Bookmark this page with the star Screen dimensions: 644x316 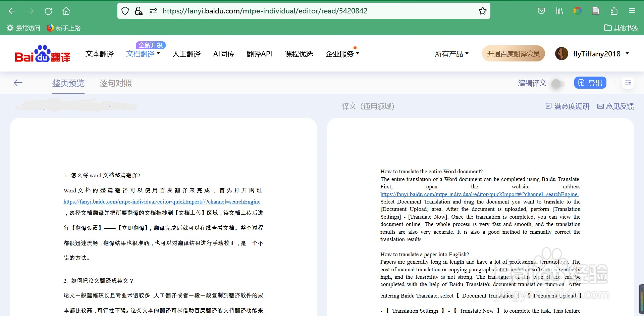click(x=483, y=11)
